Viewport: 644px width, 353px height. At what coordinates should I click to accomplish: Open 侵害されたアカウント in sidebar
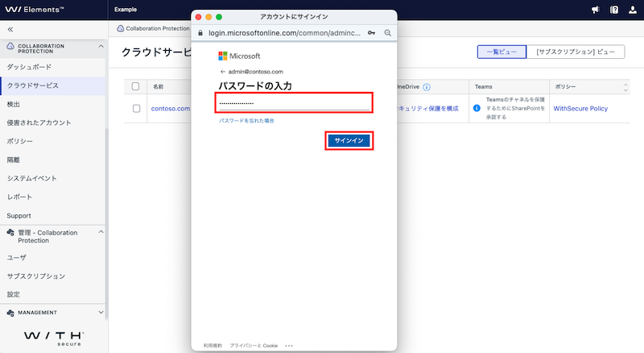click(52, 123)
